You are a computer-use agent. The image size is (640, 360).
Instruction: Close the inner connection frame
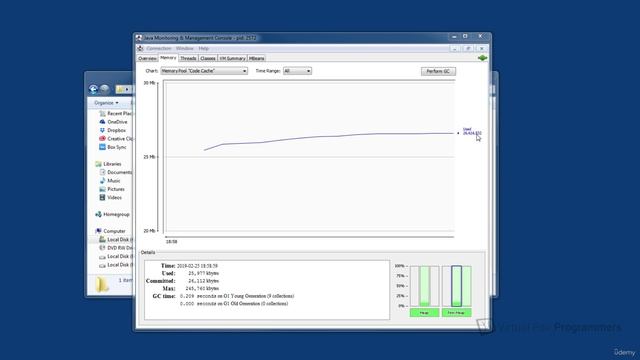482,48
